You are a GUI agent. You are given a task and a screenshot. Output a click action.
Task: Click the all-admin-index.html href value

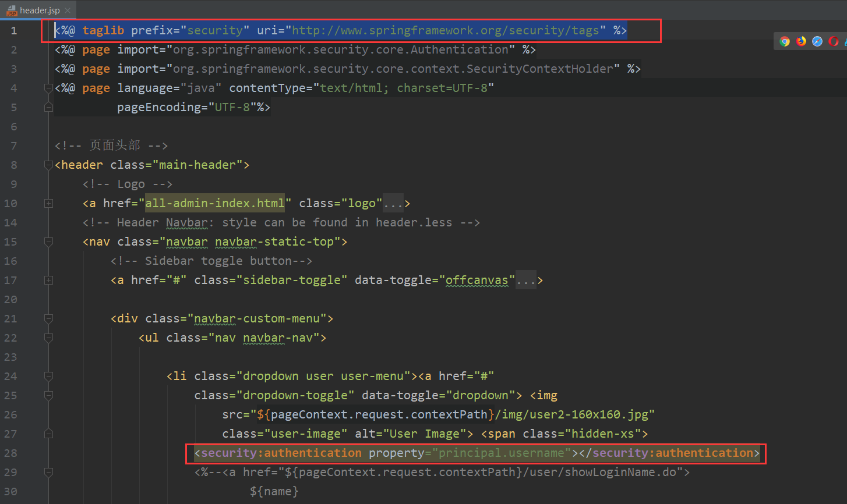point(215,203)
